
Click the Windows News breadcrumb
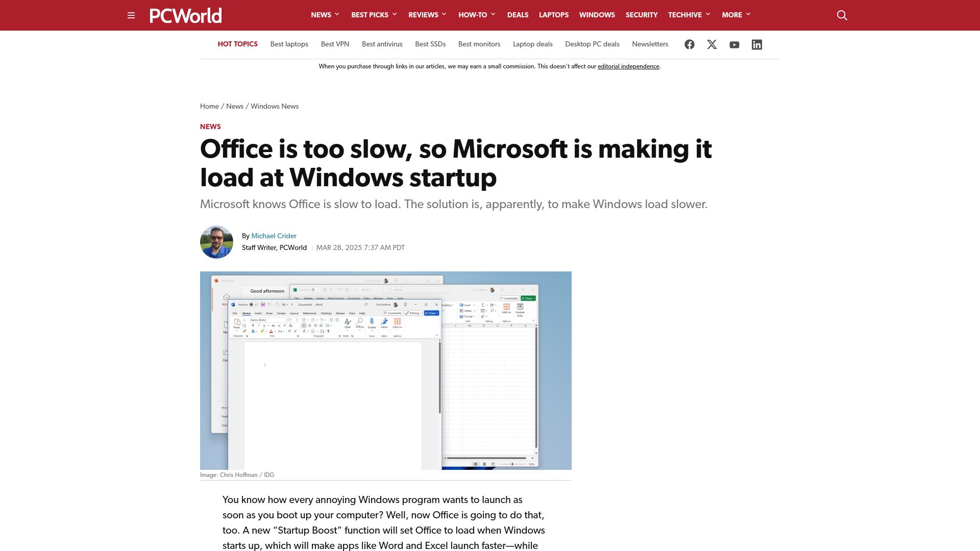pyautogui.click(x=275, y=106)
